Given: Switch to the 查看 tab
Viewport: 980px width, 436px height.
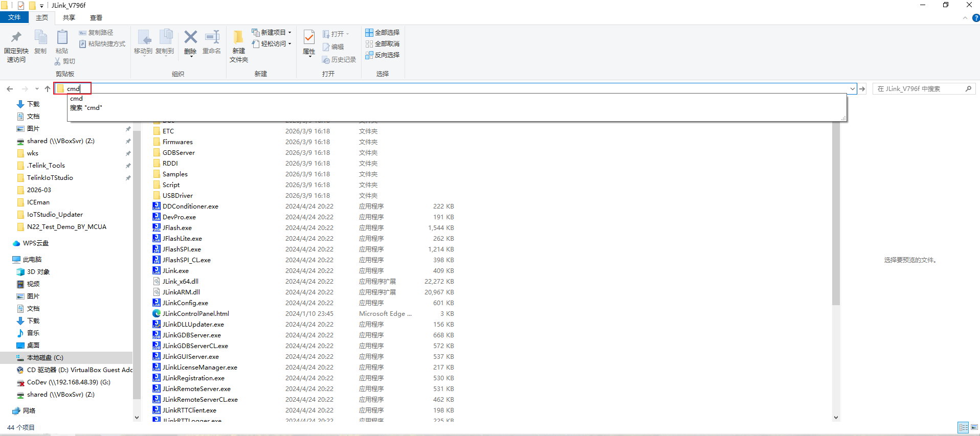Looking at the screenshot, I should (96, 18).
